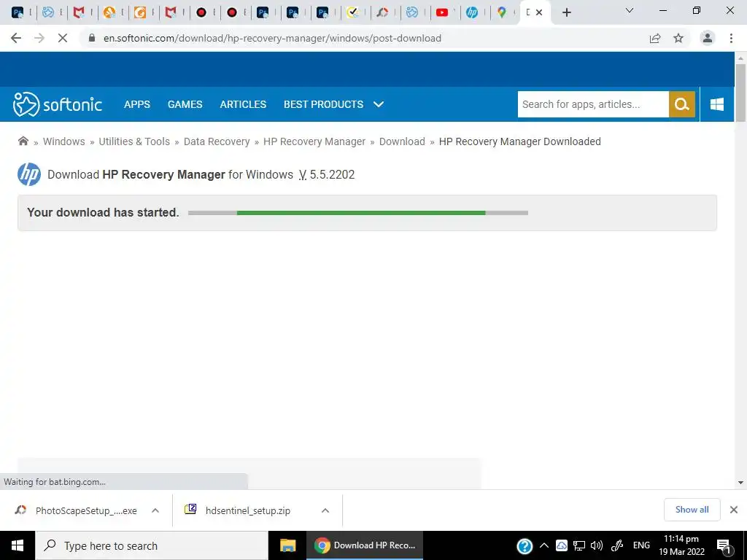The height and width of the screenshot is (560, 747).
Task: Click the HP logo beside the download title
Action: (29, 174)
